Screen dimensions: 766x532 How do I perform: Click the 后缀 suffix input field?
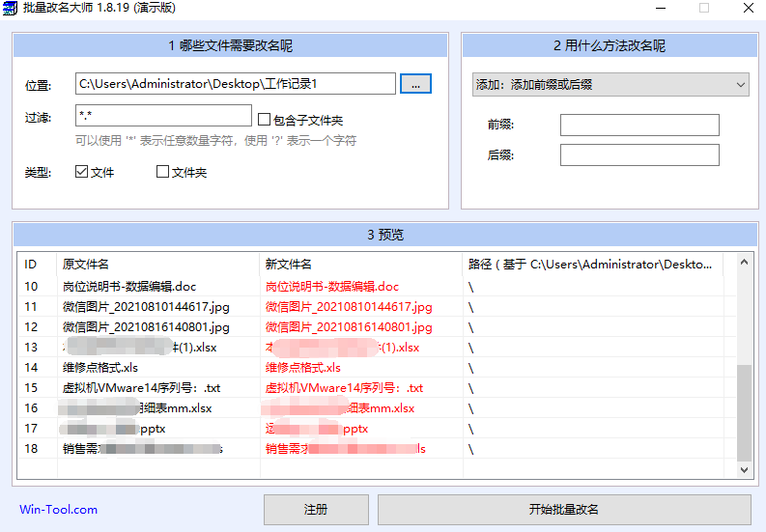pos(639,154)
